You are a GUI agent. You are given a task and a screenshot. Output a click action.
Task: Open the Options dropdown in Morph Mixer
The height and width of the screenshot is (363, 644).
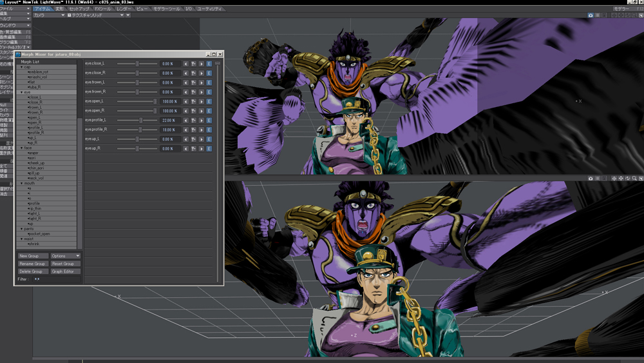(x=65, y=256)
